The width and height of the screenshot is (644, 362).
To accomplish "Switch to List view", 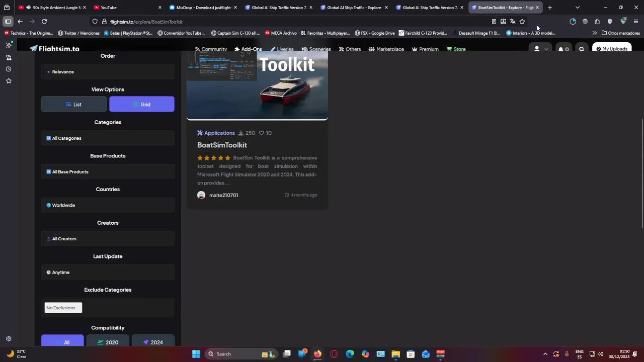I will click(74, 104).
